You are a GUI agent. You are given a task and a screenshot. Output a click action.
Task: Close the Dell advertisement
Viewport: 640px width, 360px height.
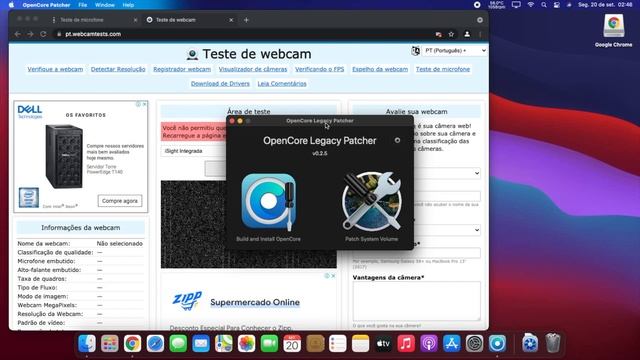point(144,104)
